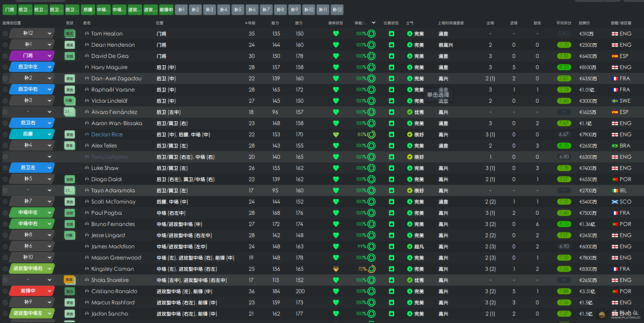Toggle the selection circle for David De Gea
Viewport: 644px width, 323px height.
pos(5,56)
